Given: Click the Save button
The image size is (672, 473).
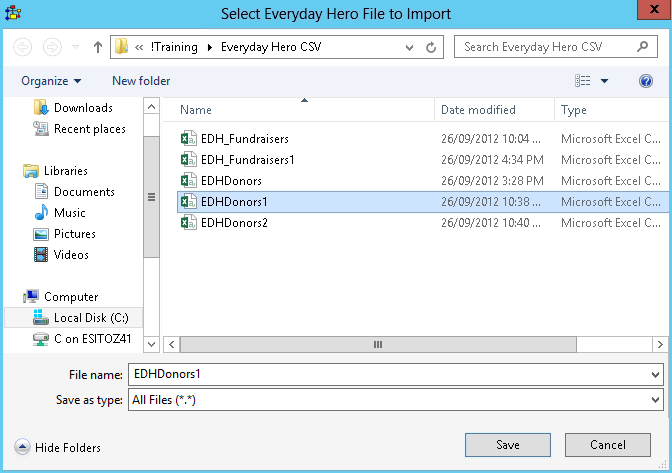Looking at the screenshot, I should 508,445.
